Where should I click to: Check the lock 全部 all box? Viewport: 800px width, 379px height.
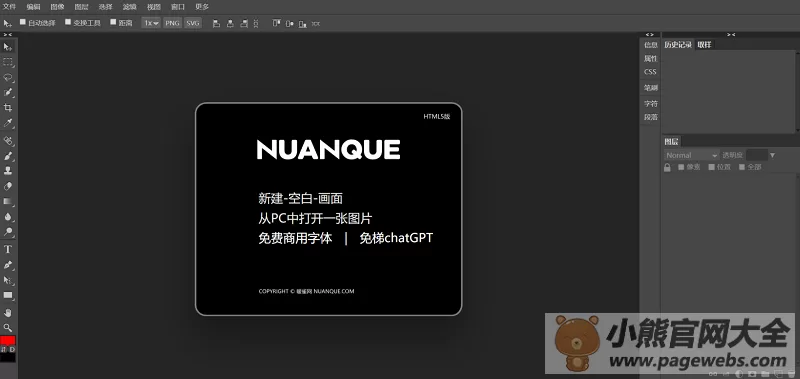pyautogui.click(x=742, y=167)
